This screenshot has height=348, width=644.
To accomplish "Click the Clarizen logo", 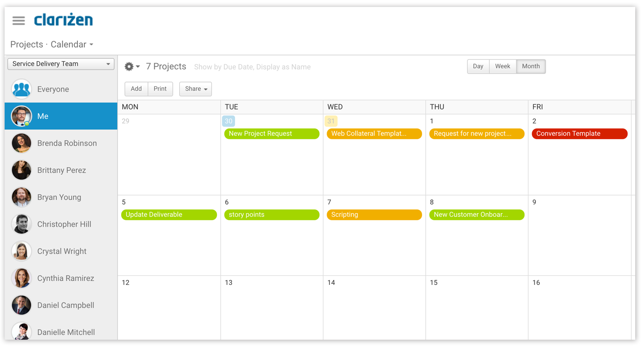I will 63,20.
